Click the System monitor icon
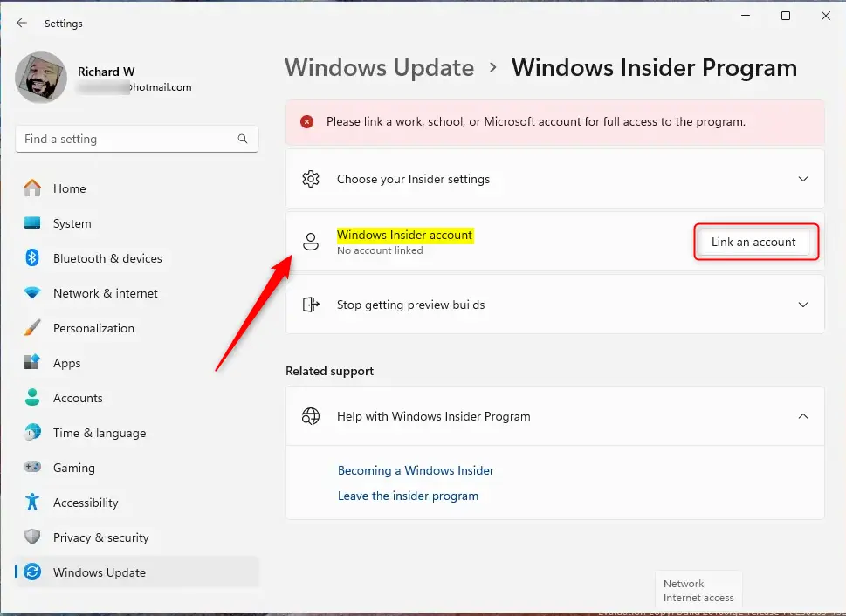Image resolution: width=846 pixels, height=616 pixels. tap(32, 222)
